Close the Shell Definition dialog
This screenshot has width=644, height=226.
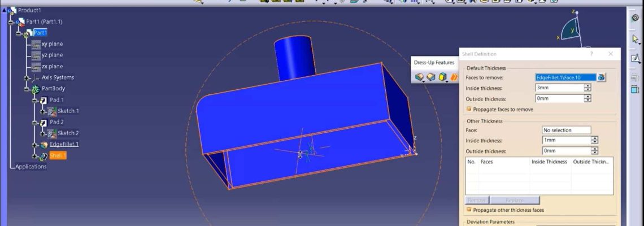coord(610,54)
